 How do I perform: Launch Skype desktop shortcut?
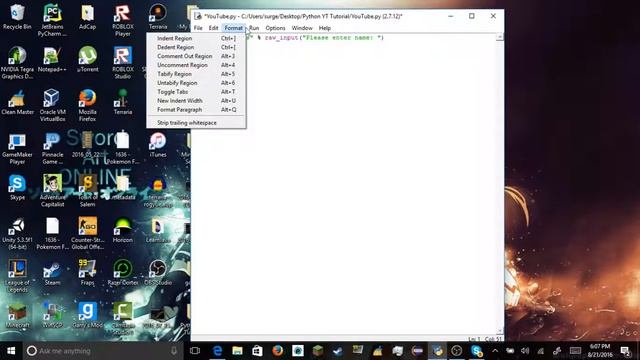[x=17, y=187]
